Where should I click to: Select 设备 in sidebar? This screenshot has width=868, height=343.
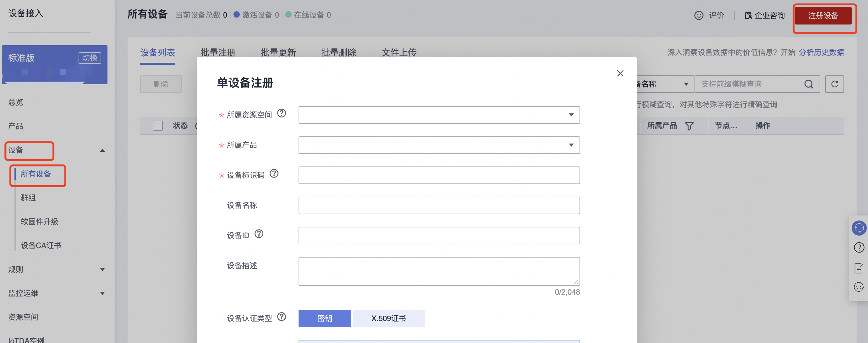pos(15,150)
